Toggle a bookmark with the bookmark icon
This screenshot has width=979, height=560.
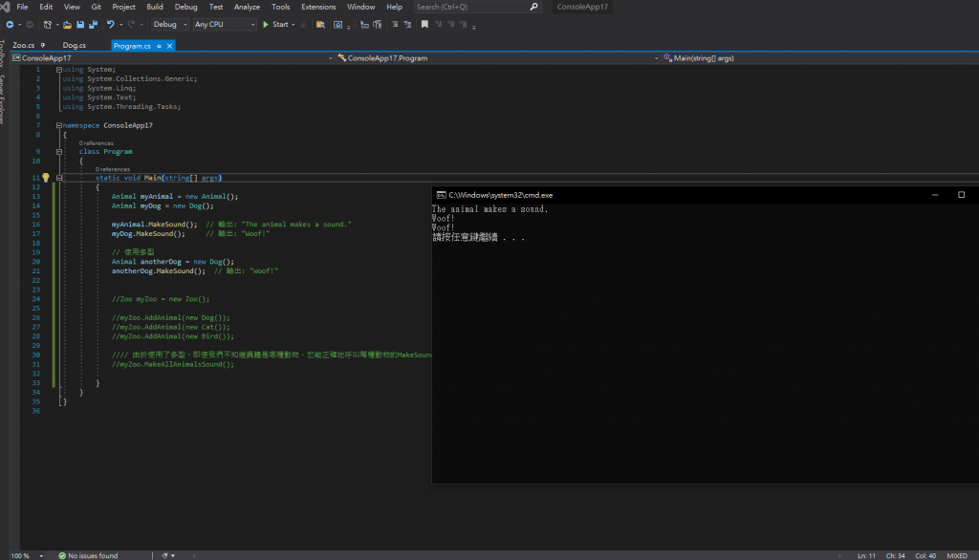tap(424, 24)
